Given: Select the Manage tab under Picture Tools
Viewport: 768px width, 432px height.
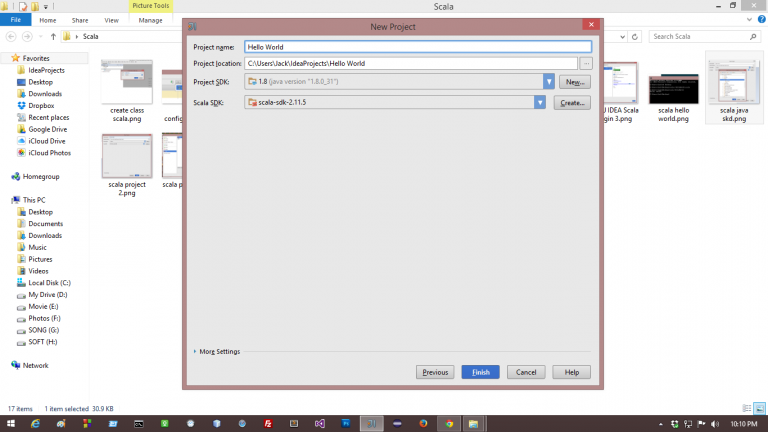Looking at the screenshot, I should click(150, 20).
